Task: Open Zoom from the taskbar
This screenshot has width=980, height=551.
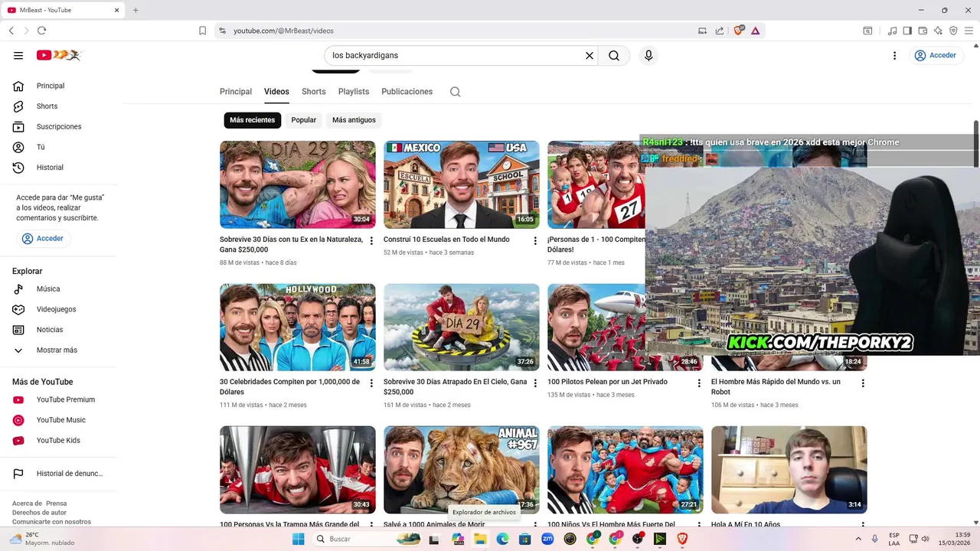Action: click(x=547, y=539)
